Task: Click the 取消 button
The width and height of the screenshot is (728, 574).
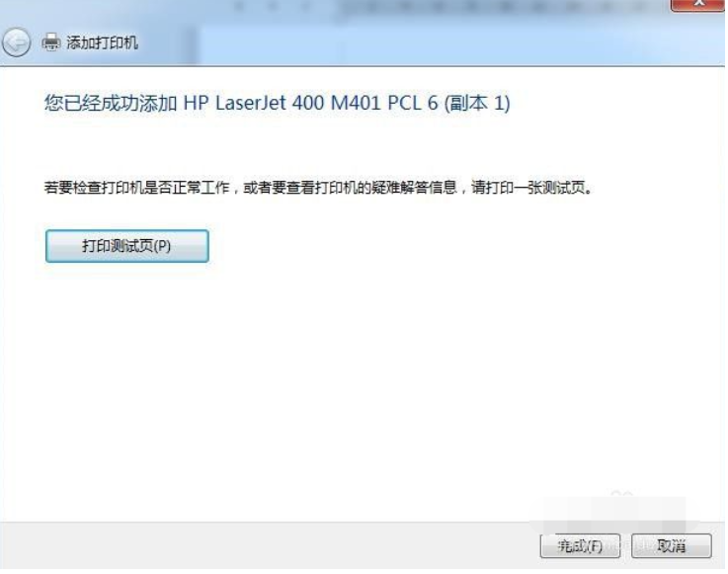Action: (x=672, y=546)
